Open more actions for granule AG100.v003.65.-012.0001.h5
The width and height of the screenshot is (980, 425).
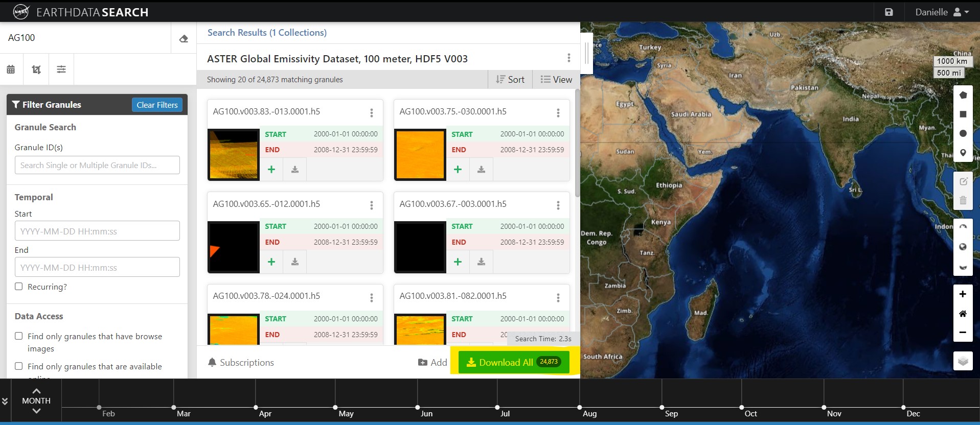[372, 205]
